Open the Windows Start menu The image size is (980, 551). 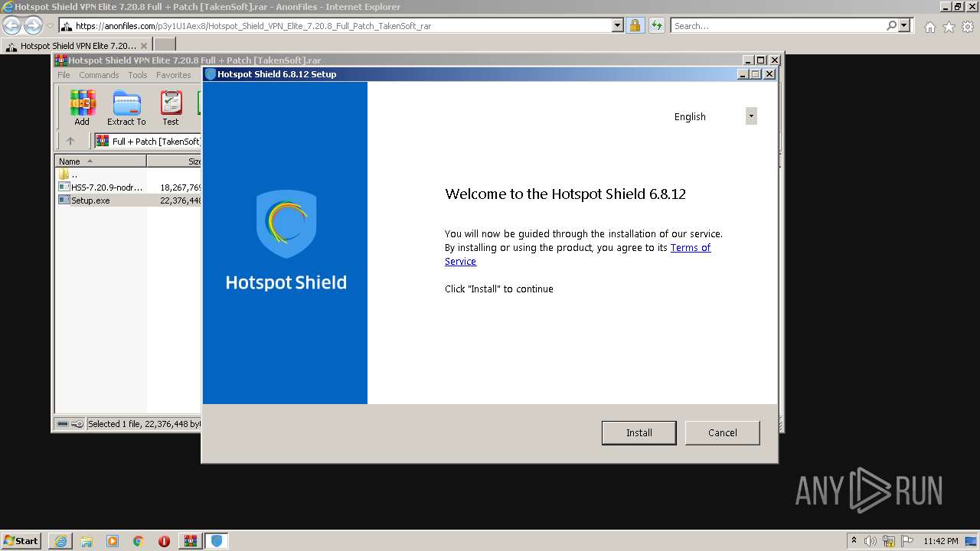21,540
